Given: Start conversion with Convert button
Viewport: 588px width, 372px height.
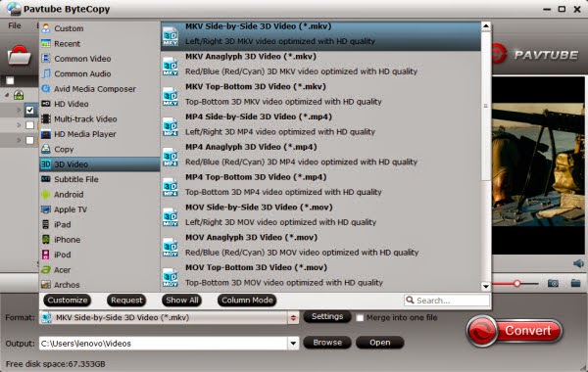Looking at the screenshot, I should click(514, 331).
